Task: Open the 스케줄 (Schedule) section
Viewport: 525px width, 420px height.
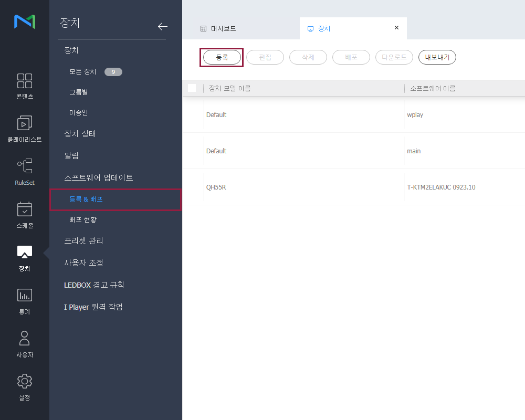Action: (x=25, y=215)
